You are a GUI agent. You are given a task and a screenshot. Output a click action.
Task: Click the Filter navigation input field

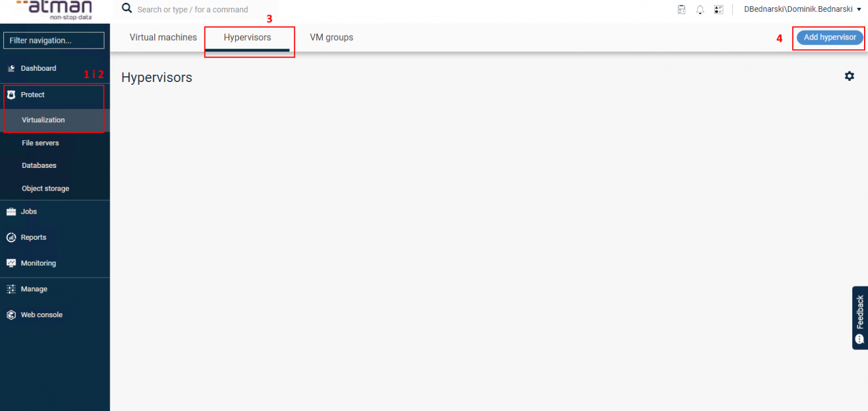pos(54,41)
